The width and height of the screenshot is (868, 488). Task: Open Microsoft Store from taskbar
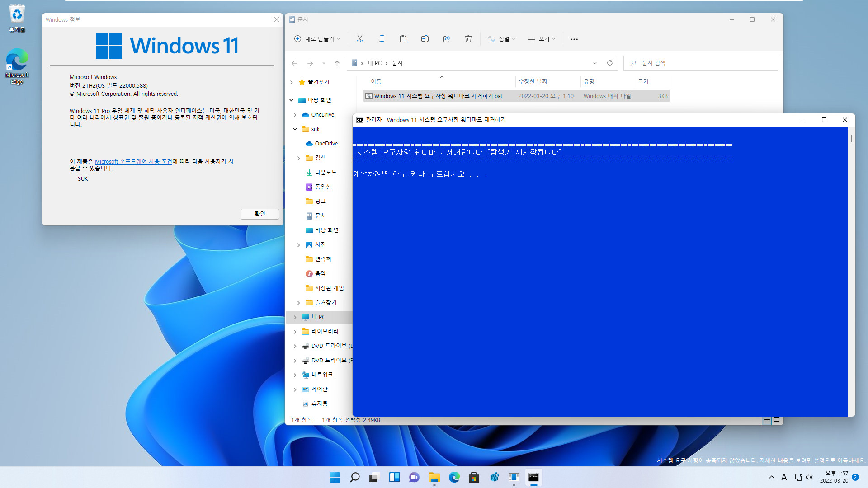point(474,477)
